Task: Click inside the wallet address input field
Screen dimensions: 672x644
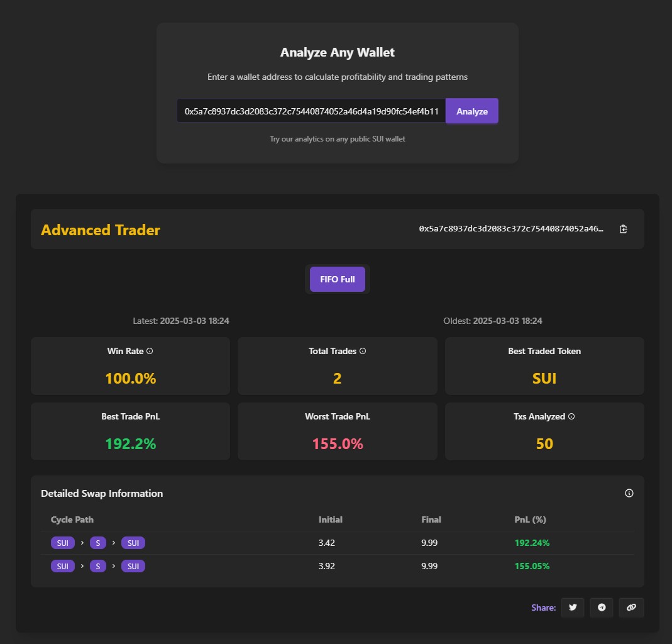Action: pos(311,111)
